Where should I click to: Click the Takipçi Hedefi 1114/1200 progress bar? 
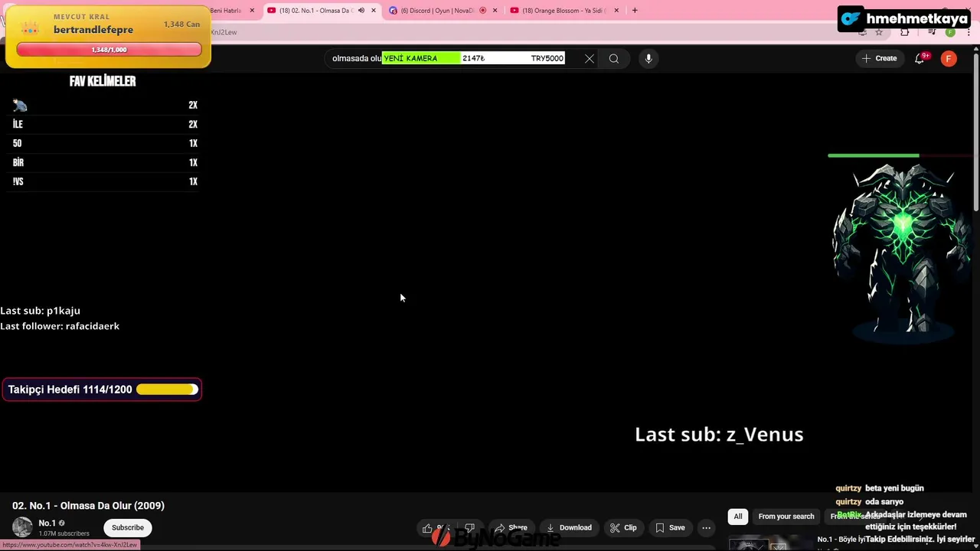coord(167,390)
